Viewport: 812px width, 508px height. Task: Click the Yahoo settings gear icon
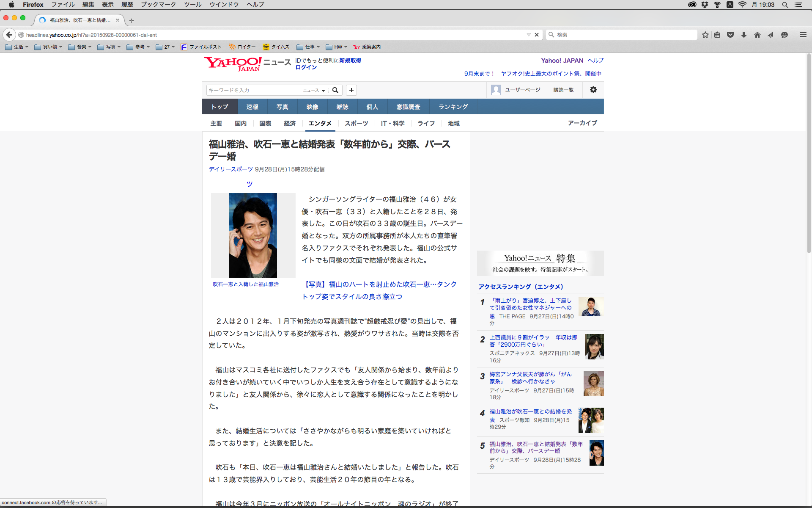[593, 90]
